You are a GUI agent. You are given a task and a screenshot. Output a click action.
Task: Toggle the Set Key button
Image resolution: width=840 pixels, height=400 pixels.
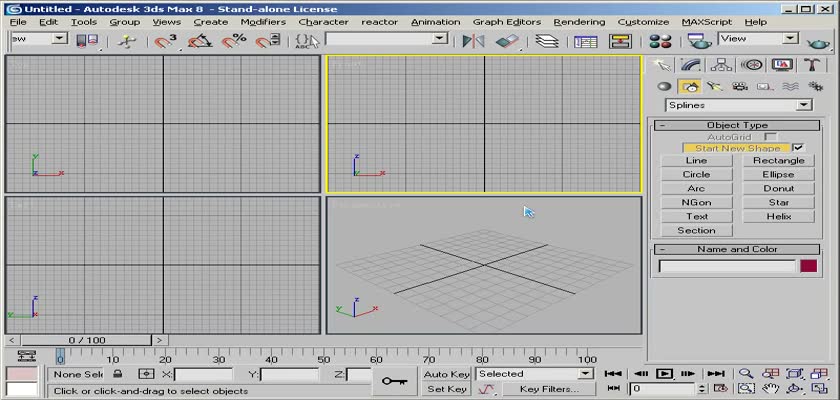coord(446,389)
